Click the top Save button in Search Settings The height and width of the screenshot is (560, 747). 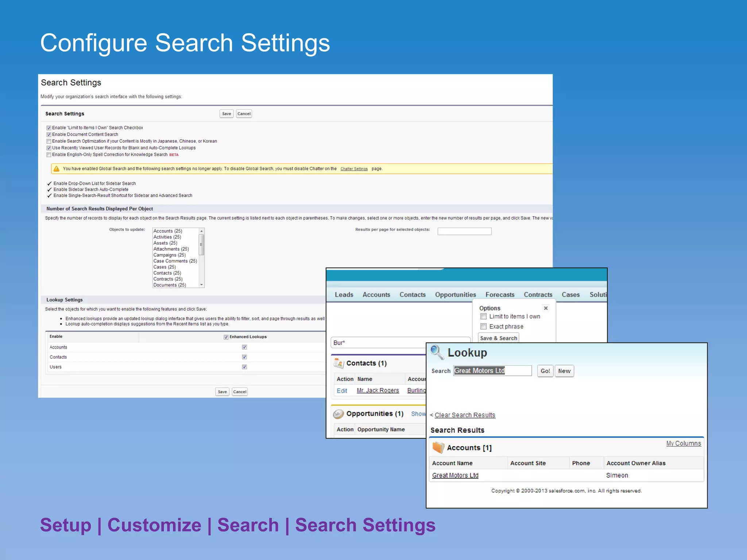pos(227,114)
